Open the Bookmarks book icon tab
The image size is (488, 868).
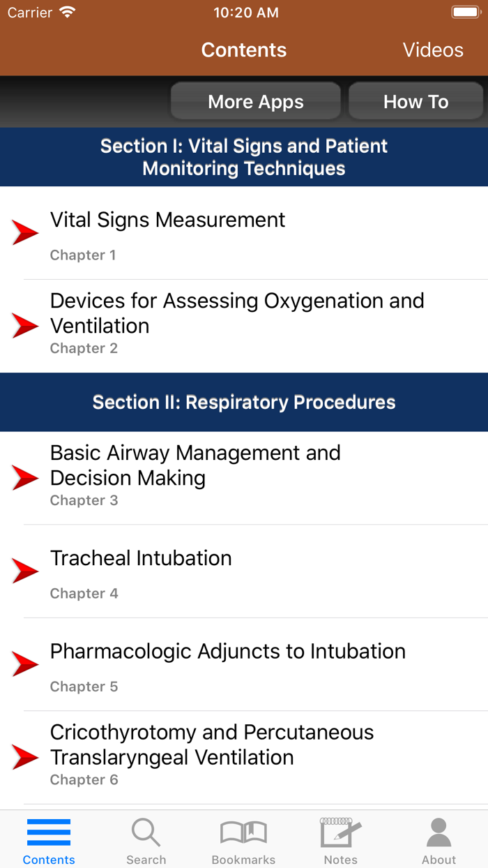(x=243, y=833)
